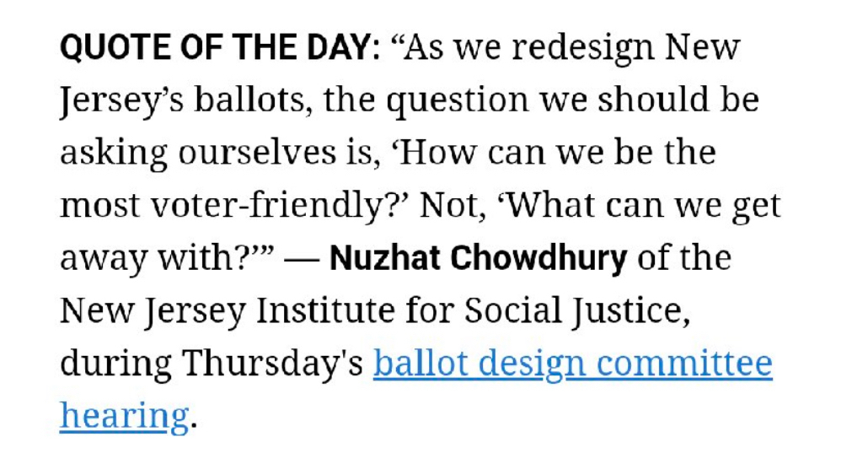868x469 pixels.
Task: Click the words "asking ourselves"
Action: click(x=198, y=154)
